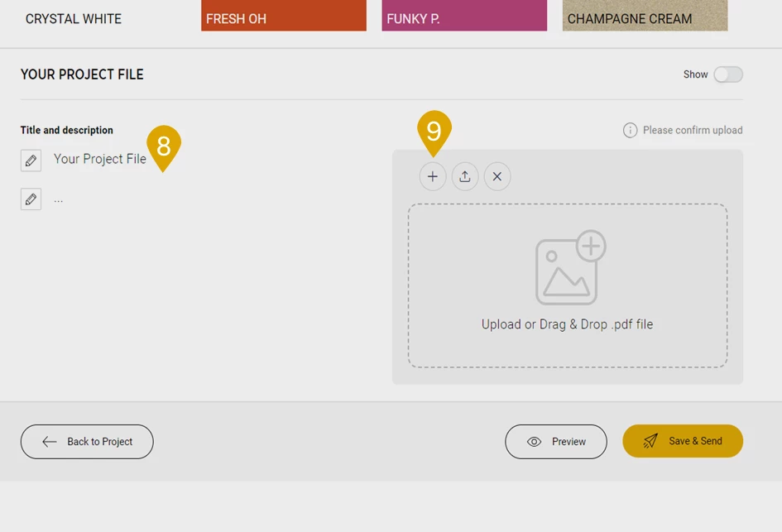Click the yellow marker numbered 8

pyautogui.click(x=163, y=146)
